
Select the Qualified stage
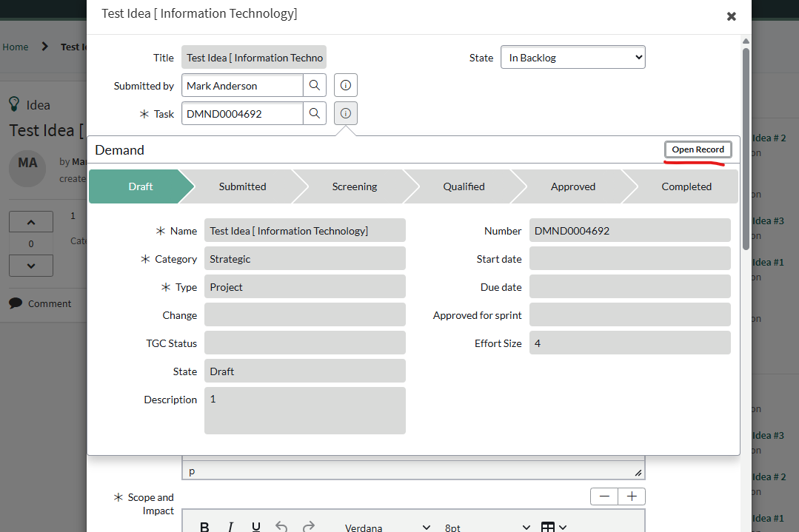(x=464, y=186)
